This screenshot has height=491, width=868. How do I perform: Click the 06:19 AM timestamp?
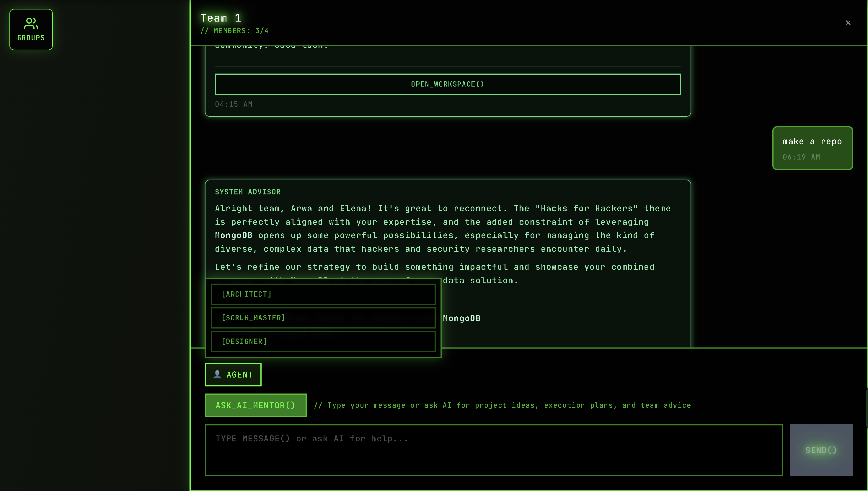[x=801, y=157]
